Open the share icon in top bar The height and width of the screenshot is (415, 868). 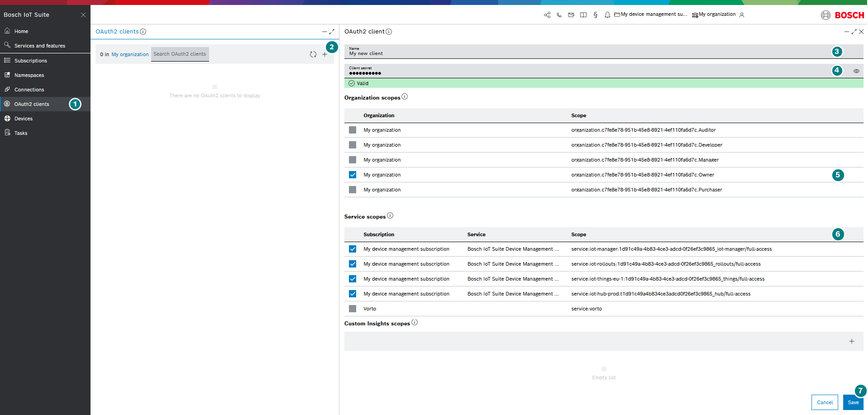547,15
